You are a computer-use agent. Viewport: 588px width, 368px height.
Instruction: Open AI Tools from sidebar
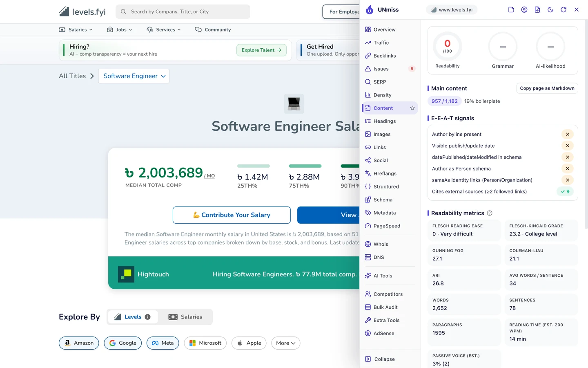coord(390,276)
